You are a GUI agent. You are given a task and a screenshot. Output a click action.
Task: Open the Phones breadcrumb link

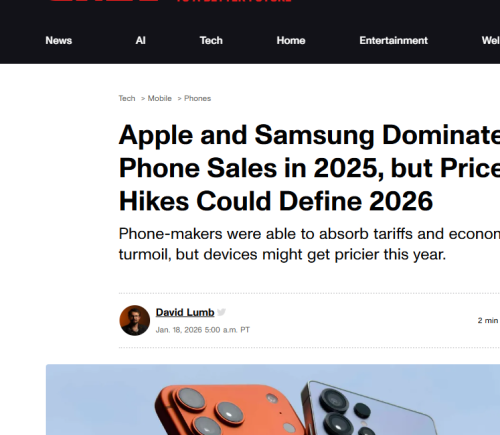tap(197, 98)
